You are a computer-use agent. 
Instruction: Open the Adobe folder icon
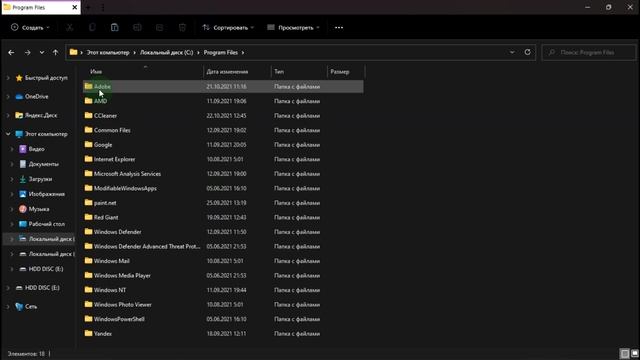[88, 86]
